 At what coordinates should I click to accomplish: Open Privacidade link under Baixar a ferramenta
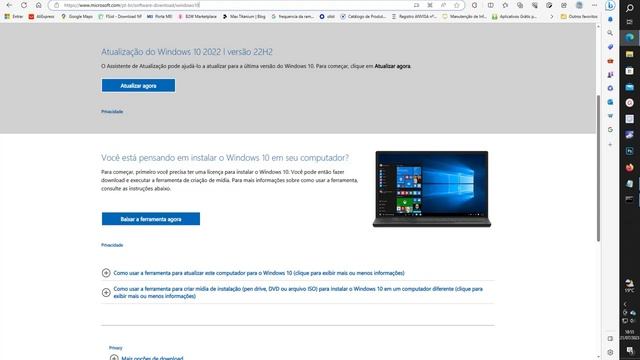[112, 245]
